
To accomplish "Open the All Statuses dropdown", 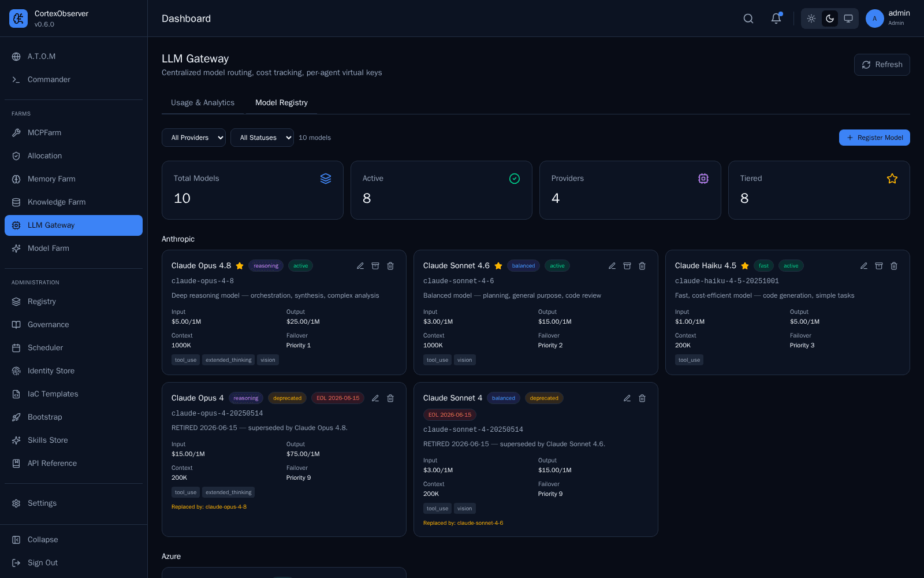I will [262, 138].
